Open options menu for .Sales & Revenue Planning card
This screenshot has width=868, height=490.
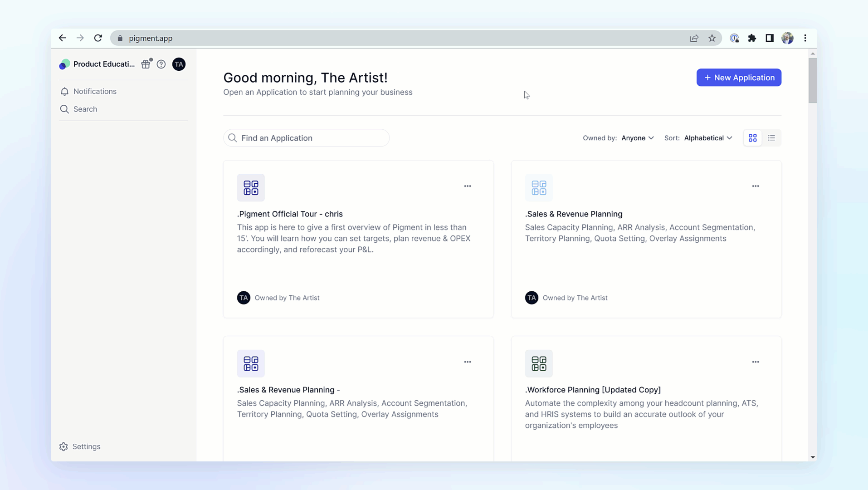click(756, 186)
